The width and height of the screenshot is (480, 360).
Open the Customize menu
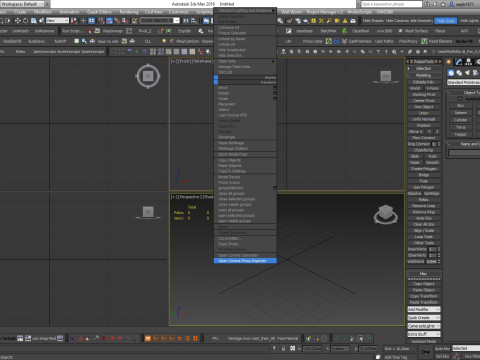(x=179, y=12)
